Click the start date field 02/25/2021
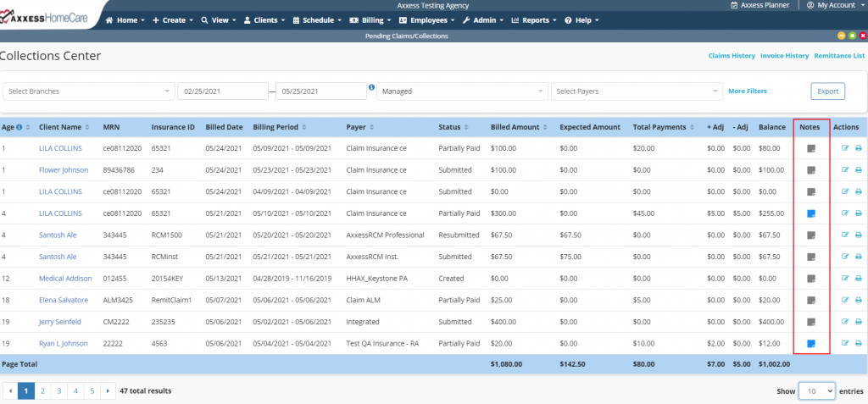Screen dimensions: 868x404 223,91
